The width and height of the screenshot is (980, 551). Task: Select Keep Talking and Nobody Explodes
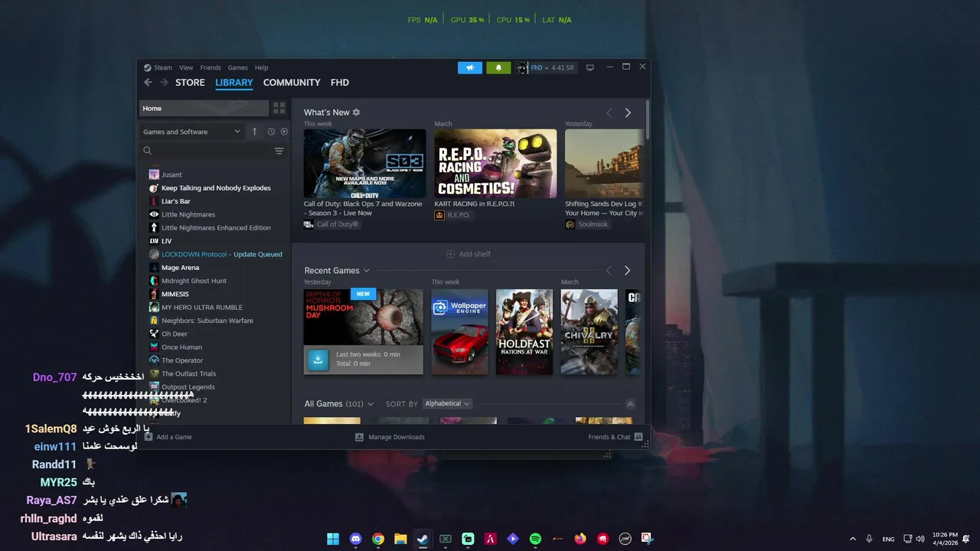pos(216,188)
